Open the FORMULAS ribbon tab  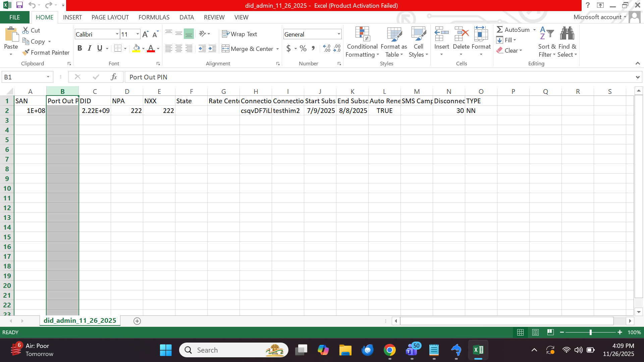(154, 17)
